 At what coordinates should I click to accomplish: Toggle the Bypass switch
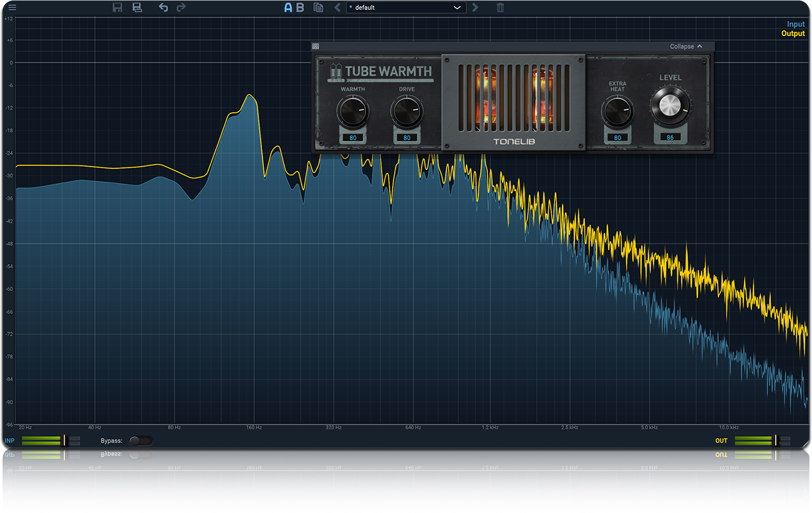tap(140, 441)
